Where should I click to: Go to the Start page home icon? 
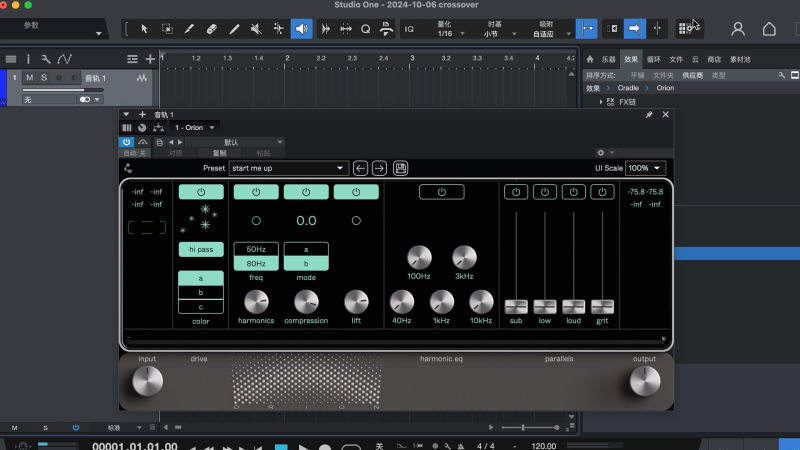pyautogui.click(x=769, y=29)
